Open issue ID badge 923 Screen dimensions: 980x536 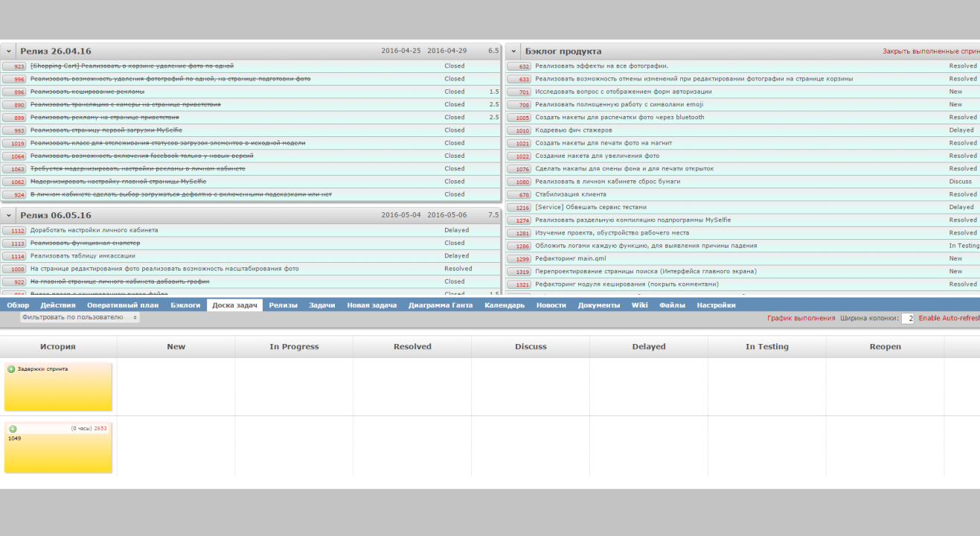[x=15, y=66]
